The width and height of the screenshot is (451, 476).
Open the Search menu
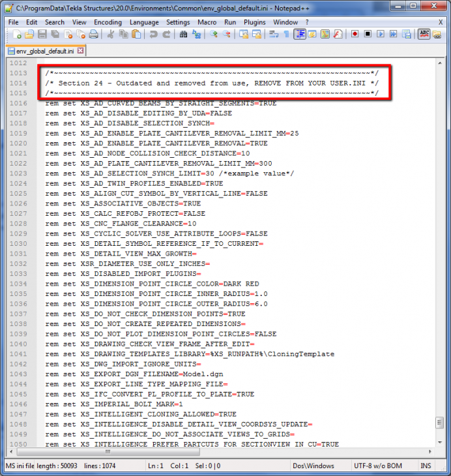coord(55,22)
